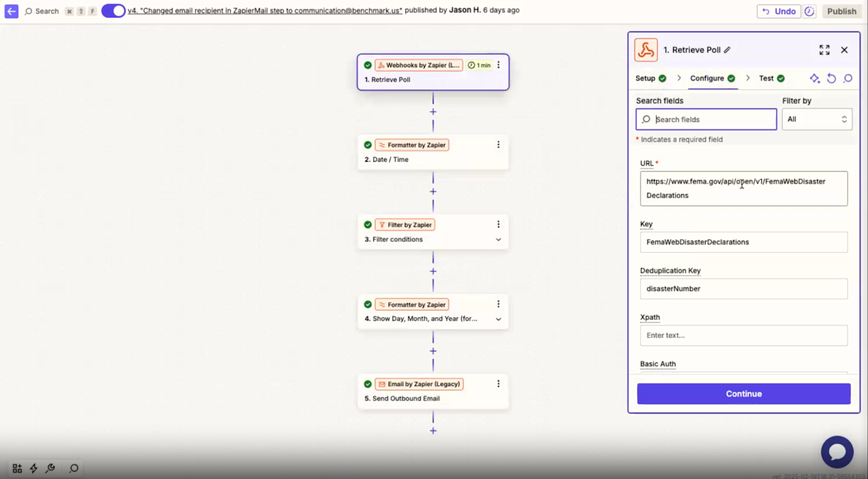Open the v4 version description link
This screenshot has width=868, height=479.
pos(265,11)
